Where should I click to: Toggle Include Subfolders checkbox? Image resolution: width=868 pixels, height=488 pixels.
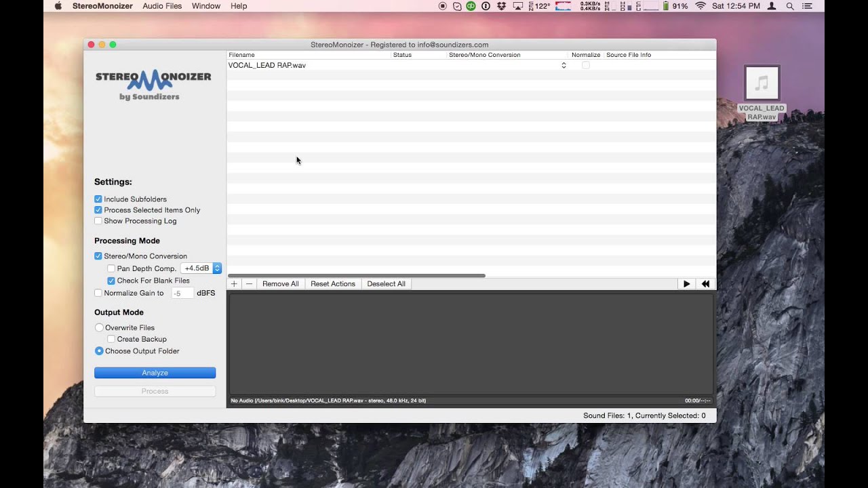pyautogui.click(x=98, y=199)
